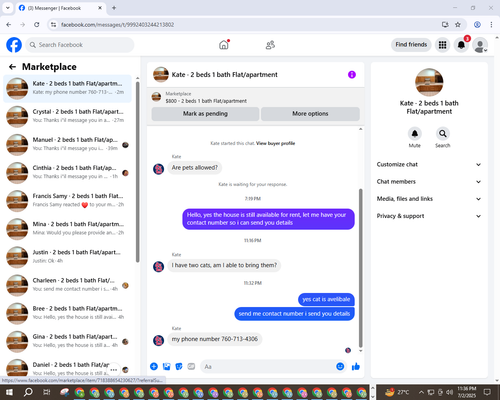Open the account profile avatar menu

point(480,45)
